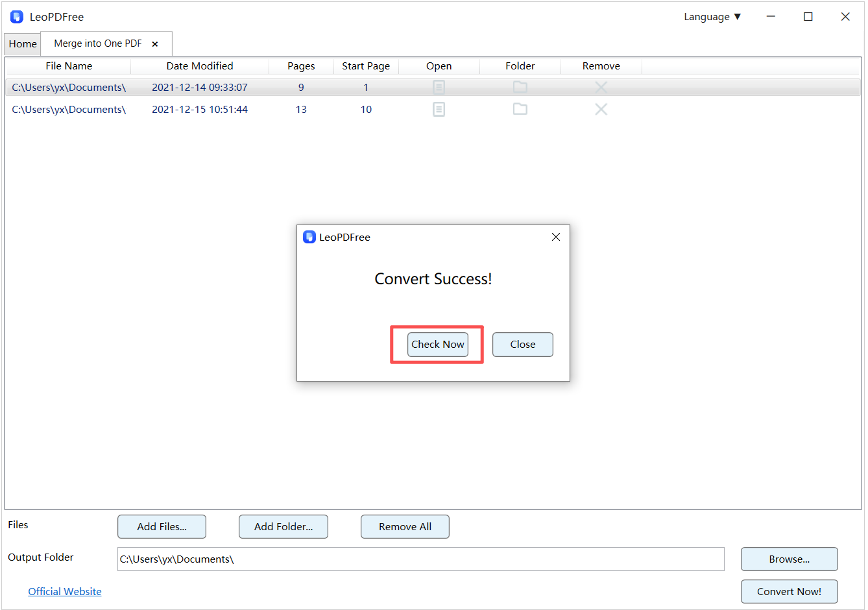This screenshot has height=610, width=868.
Task: Click the LeoPDFree icon in dialog
Action: [309, 237]
